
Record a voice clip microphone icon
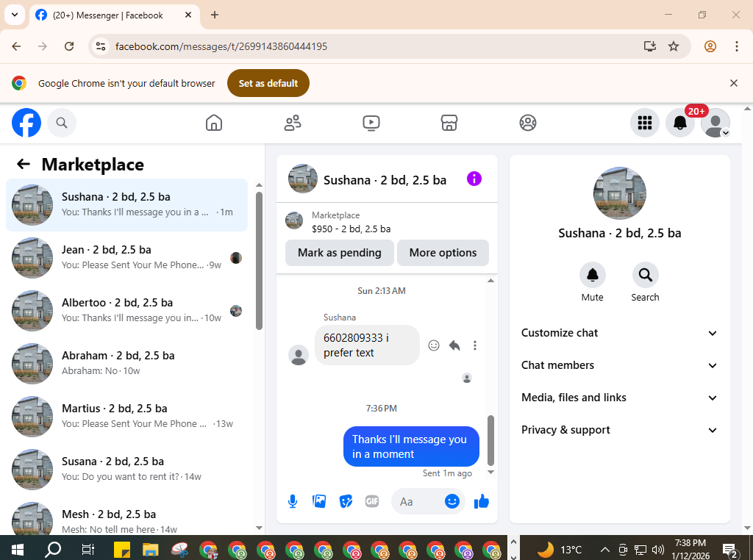click(x=293, y=501)
